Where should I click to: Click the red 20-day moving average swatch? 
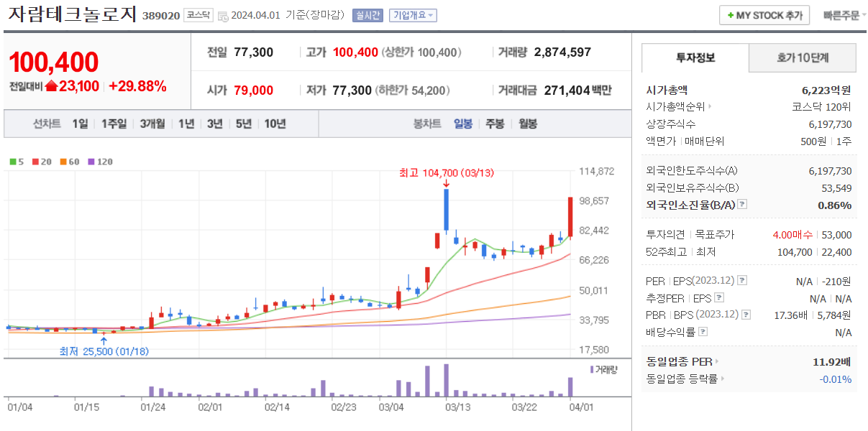tap(35, 162)
